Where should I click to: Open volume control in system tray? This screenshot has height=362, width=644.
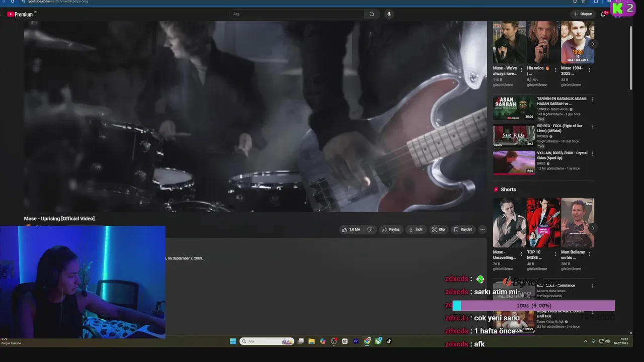pos(608,341)
